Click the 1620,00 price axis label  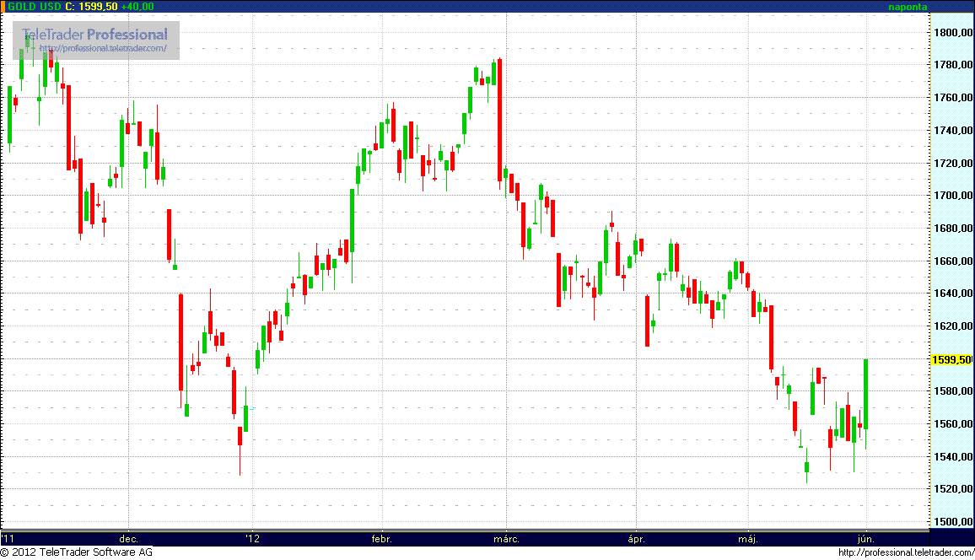pos(952,326)
